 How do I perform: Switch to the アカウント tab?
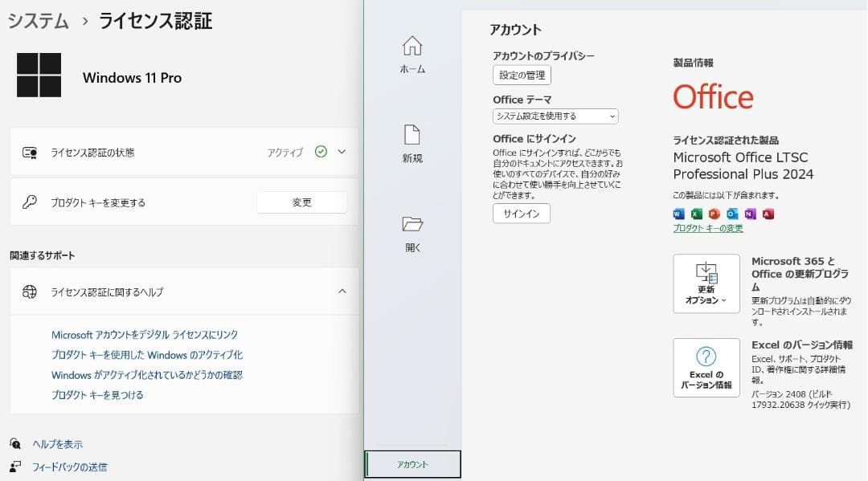pos(412,463)
